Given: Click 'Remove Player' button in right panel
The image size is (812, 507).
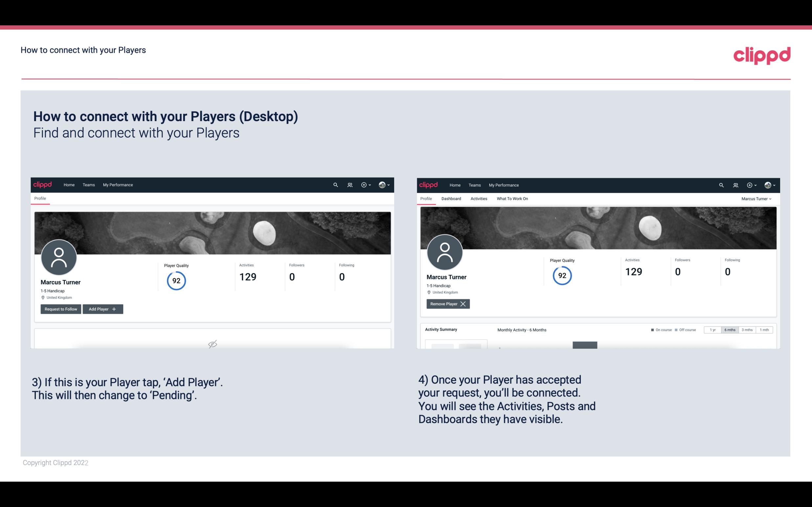Looking at the screenshot, I should tap(447, 303).
